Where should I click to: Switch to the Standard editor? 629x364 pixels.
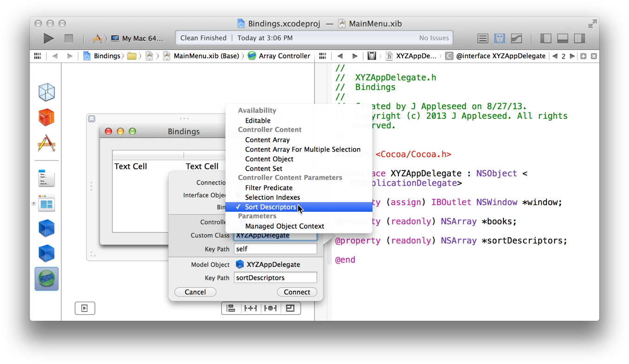[x=483, y=39]
